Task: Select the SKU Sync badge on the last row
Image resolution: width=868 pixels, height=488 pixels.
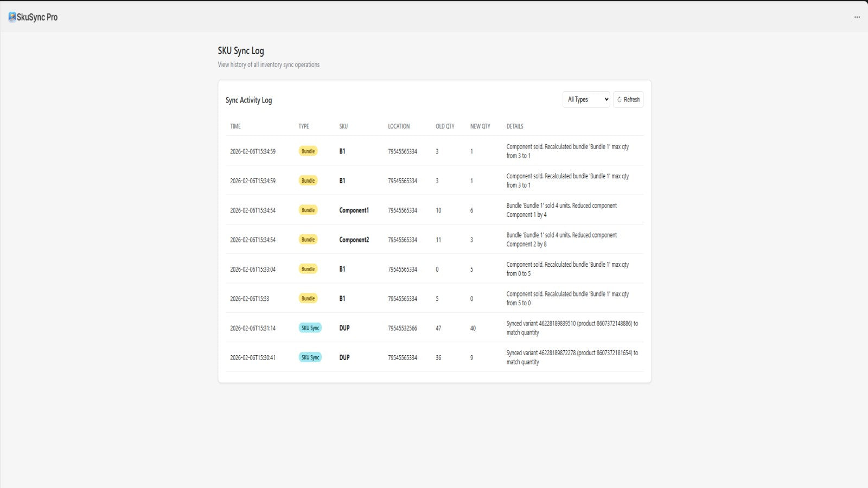Action: (x=310, y=357)
